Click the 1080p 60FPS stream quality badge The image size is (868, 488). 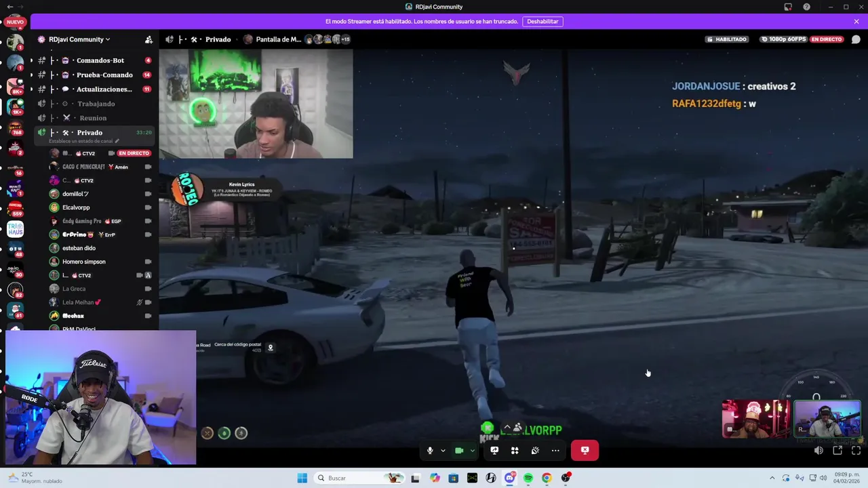(783, 39)
